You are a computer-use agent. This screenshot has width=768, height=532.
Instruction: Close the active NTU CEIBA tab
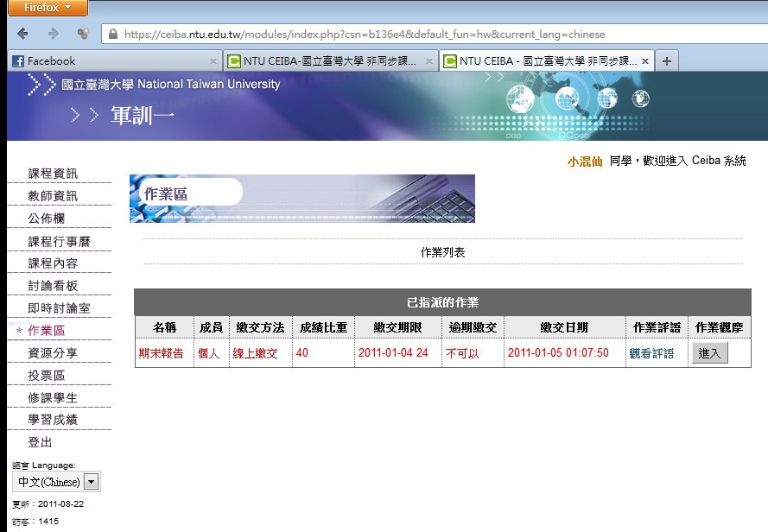645,61
